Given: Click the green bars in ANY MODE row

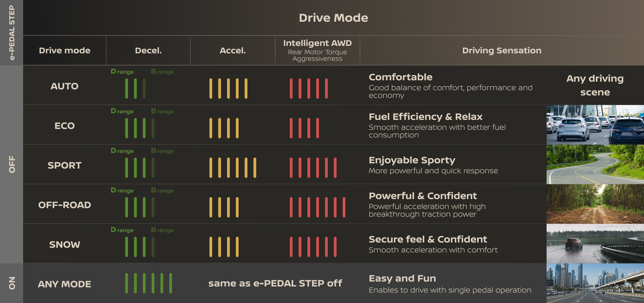Looking at the screenshot, I should (148, 283).
